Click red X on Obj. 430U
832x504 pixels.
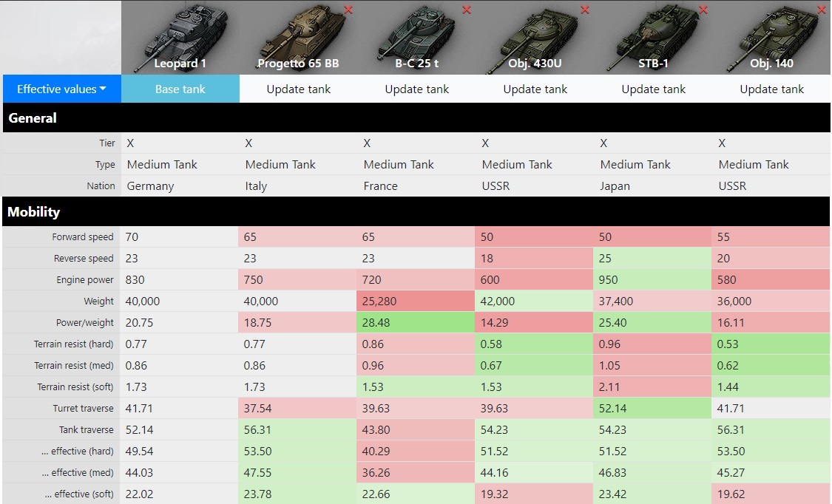click(585, 10)
